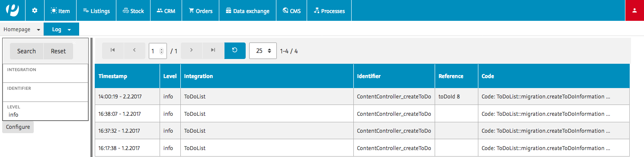Viewport: 644px width, 157px height.
Task: Go to first page of log
Action: coord(113,51)
